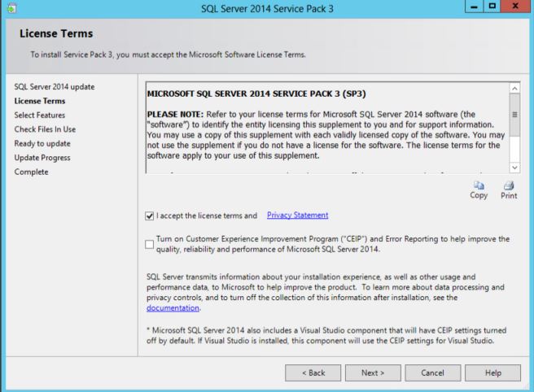Click the Print license terms icon

(509, 185)
